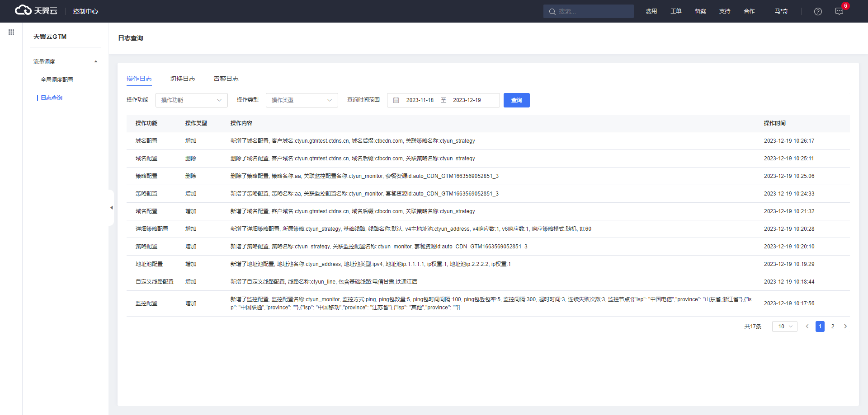The image size is (868, 415).
Task: Open the 工单 top menu
Action: coord(676,11)
